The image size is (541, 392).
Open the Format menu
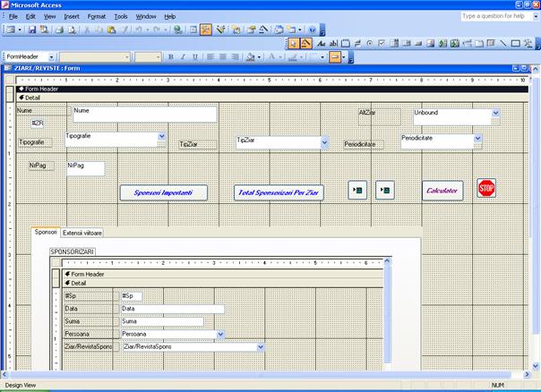[x=96, y=16]
